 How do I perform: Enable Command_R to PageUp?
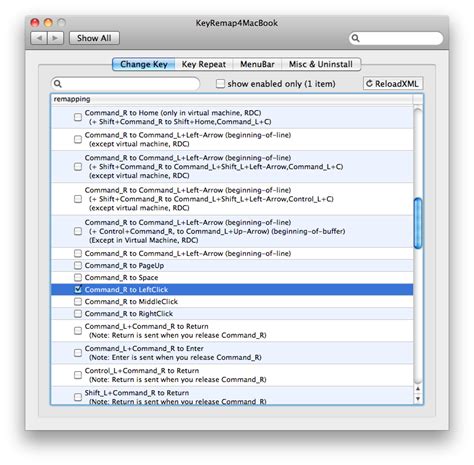point(78,265)
